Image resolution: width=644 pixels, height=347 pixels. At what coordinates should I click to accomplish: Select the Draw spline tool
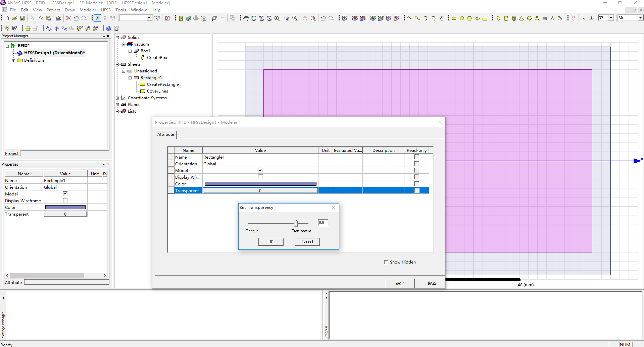pos(417,18)
